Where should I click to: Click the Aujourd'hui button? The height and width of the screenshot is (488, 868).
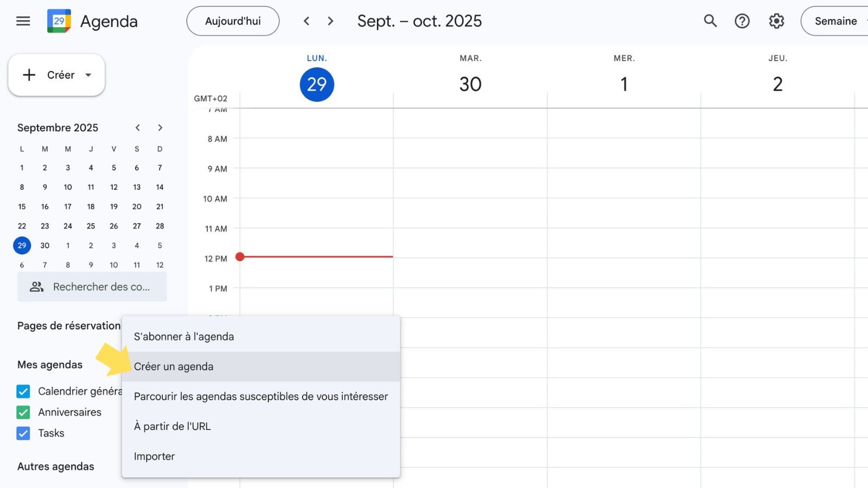pyautogui.click(x=233, y=21)
